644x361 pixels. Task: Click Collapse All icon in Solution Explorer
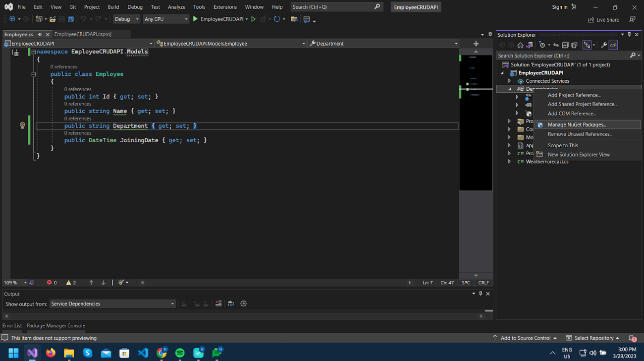(x=565, y=45)
